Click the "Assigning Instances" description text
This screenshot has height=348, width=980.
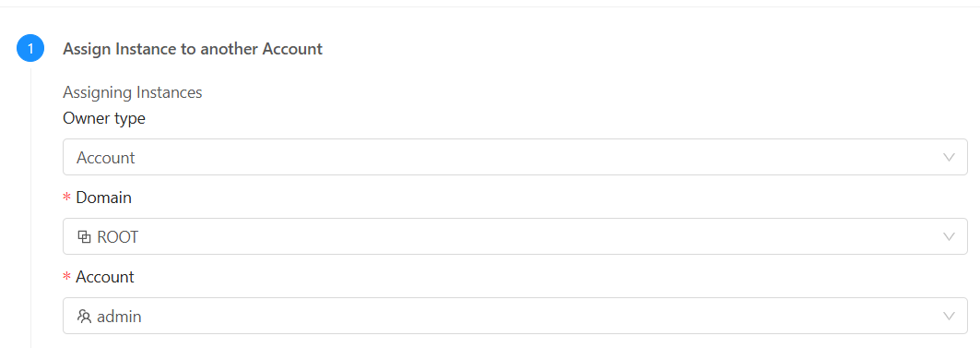click(x=133, y=92)
